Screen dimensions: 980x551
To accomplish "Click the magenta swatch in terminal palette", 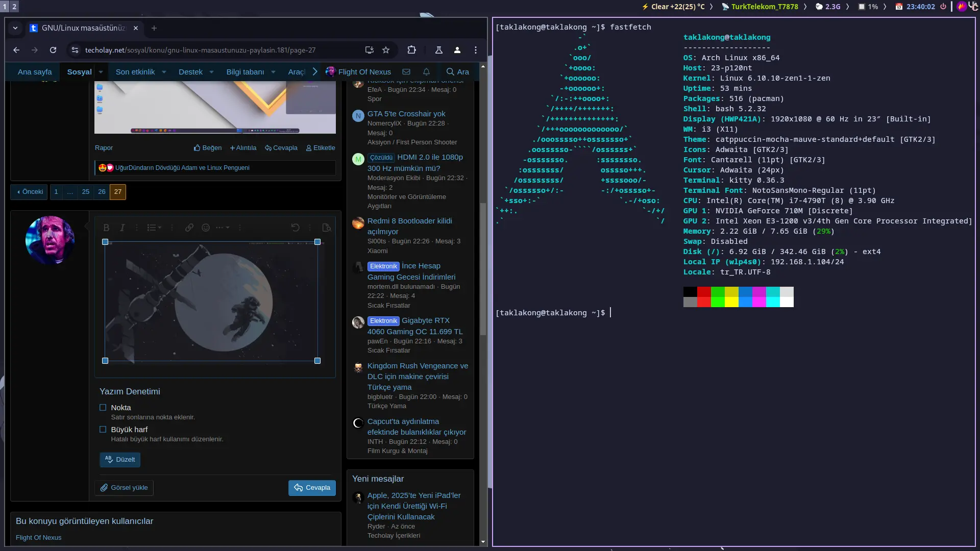I will click(x=759, y=292).
